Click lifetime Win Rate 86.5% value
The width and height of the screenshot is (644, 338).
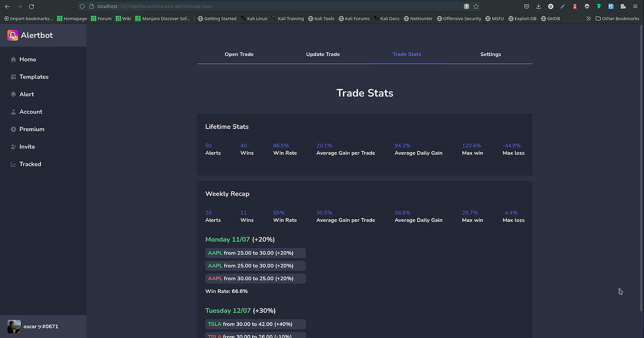pos(281,145)
